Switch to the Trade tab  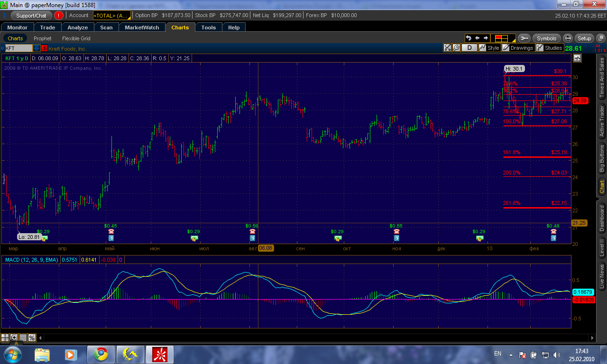48,27
